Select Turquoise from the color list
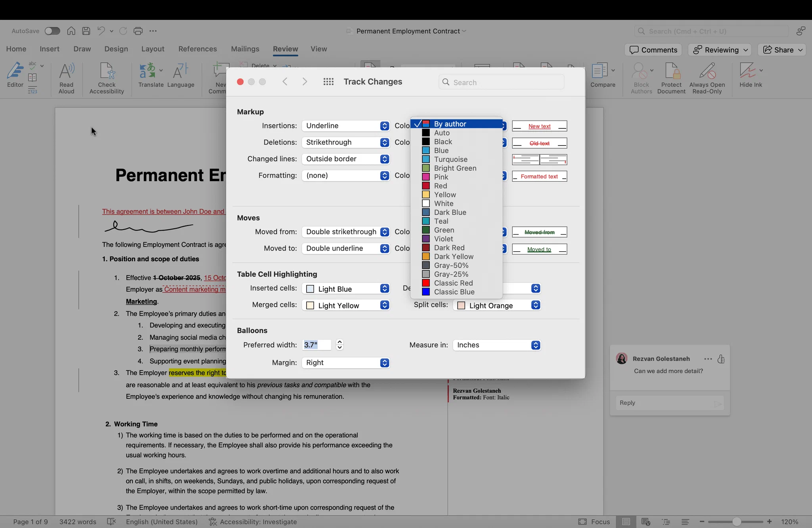812x528 pixels. point(456,159)
